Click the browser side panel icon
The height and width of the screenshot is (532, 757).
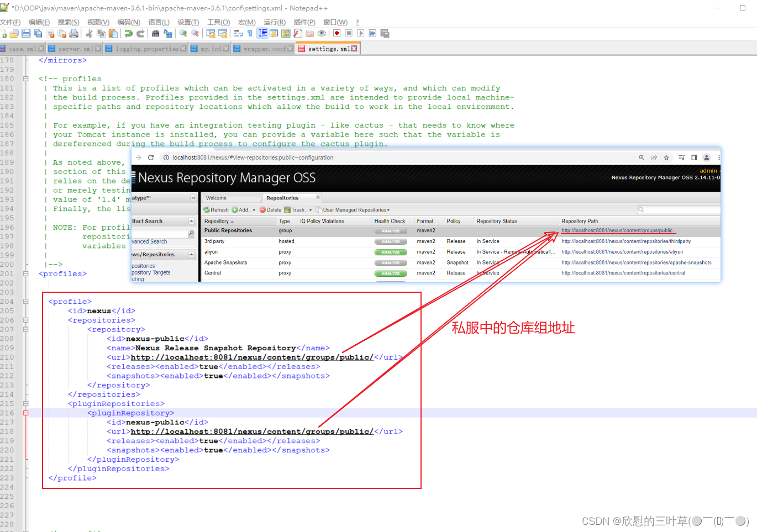[694, 157]
